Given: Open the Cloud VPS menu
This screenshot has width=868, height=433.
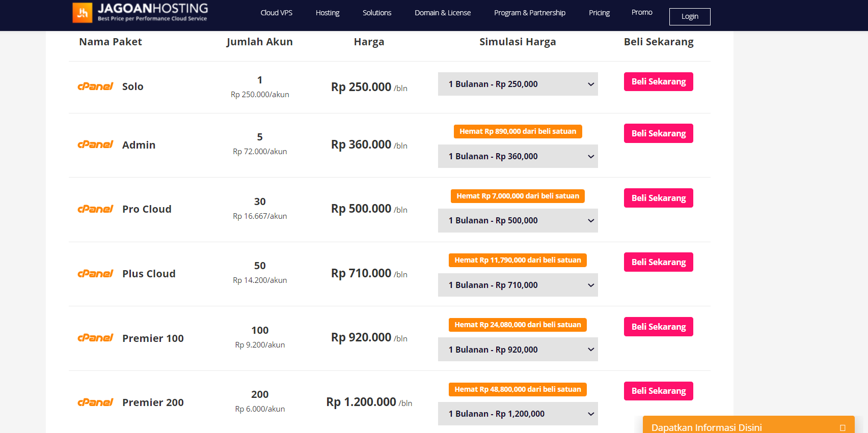Looking at the screenshot, I should tap(277, 13).
